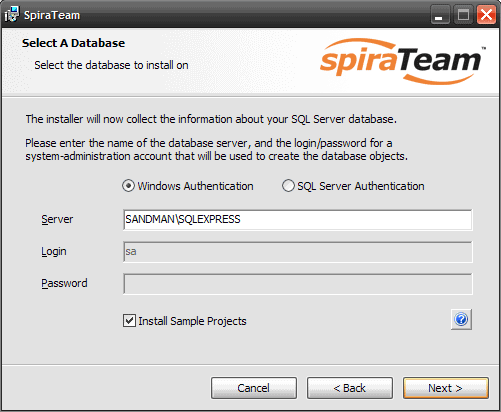
Task: Click the Select A Database heading
Action: point(73,43)
